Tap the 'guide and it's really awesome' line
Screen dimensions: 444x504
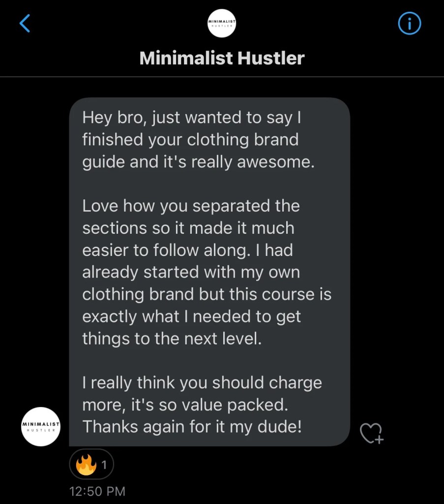pos(198,162)
